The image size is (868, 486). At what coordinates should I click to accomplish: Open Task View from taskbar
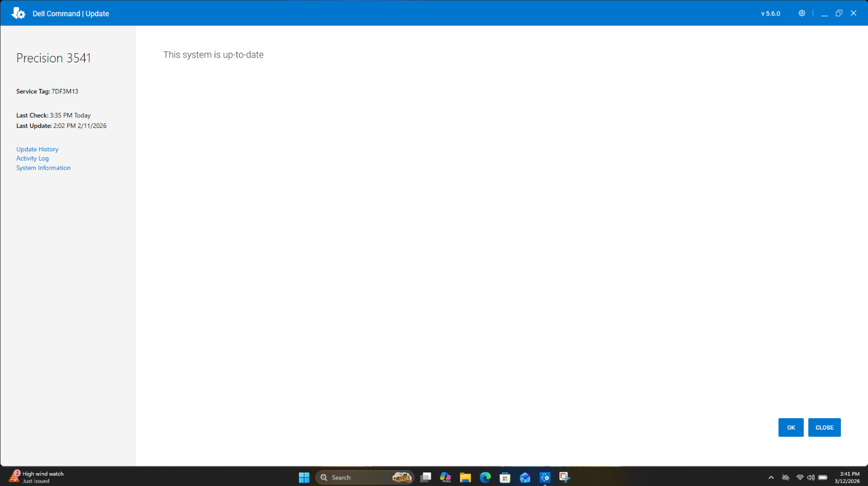[x=426, y=477]
